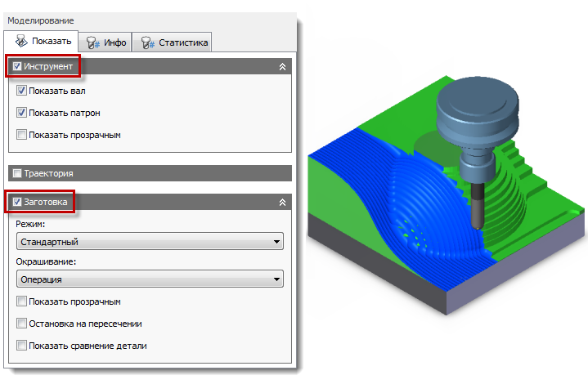
Task: Toggle the Показать вал checkbox
Action: [x=21, y=91]
